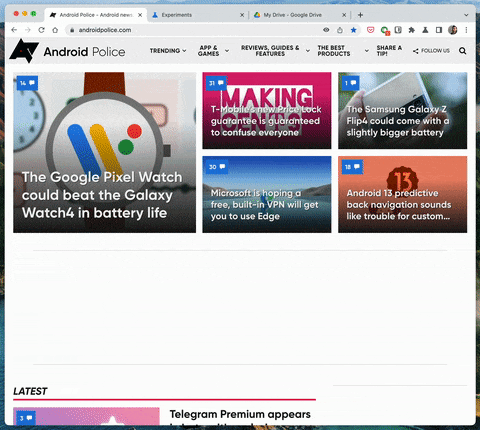
Task: Click the padlock site info icon
Action: click(x=72, y=30)
